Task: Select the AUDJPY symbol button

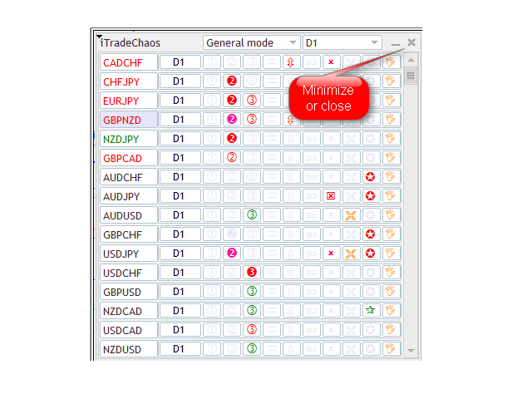Action: 129,196
